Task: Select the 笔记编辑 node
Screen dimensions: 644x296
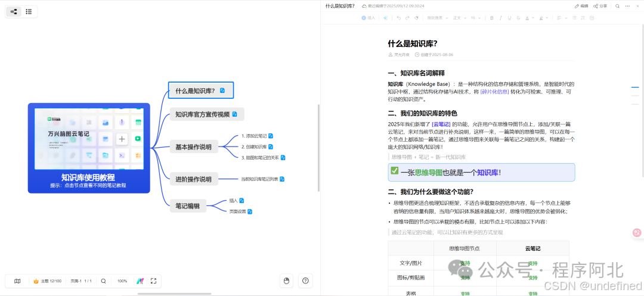Action: point(188,206)
